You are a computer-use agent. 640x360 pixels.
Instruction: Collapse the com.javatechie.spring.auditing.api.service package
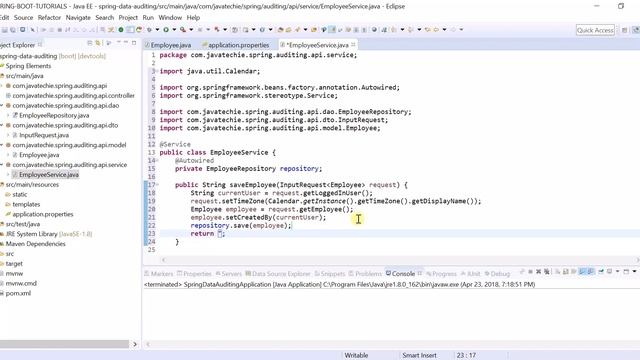(x=2, y=165)
